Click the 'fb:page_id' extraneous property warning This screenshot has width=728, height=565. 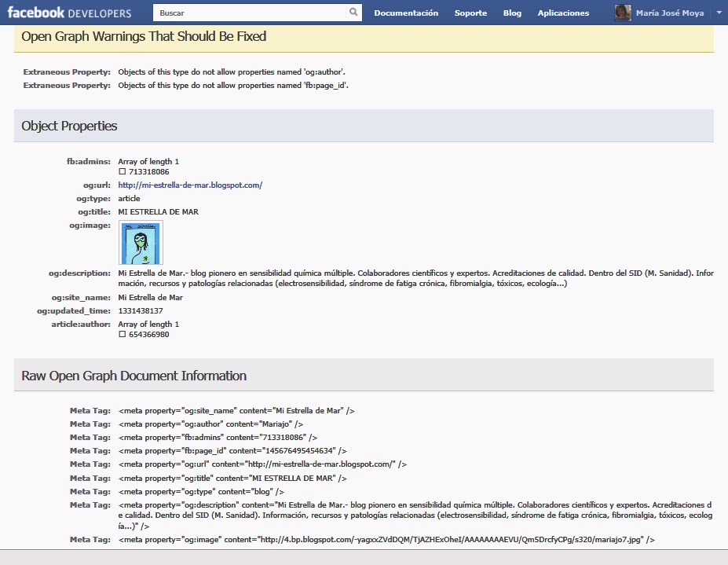pos(233,86)
